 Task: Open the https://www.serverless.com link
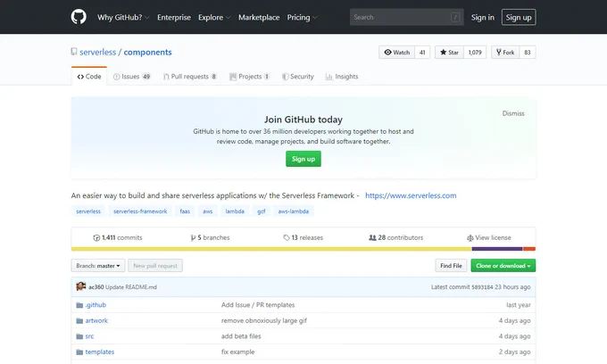411,195
